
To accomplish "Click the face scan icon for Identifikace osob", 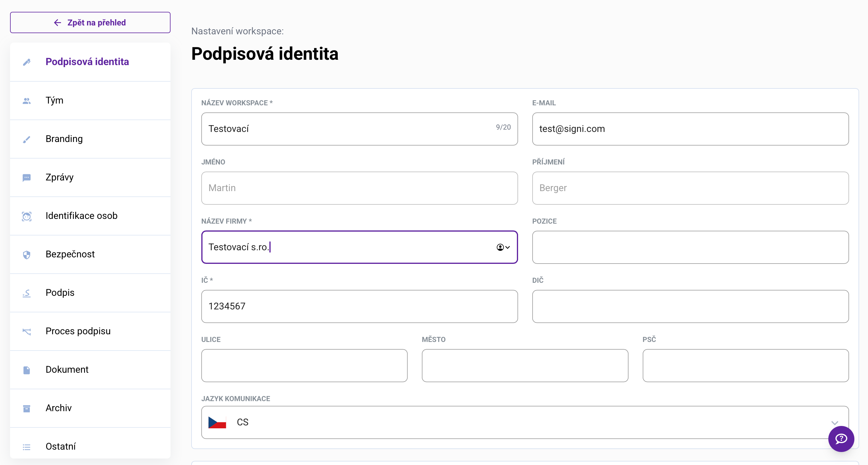I will tap(27, 216).
